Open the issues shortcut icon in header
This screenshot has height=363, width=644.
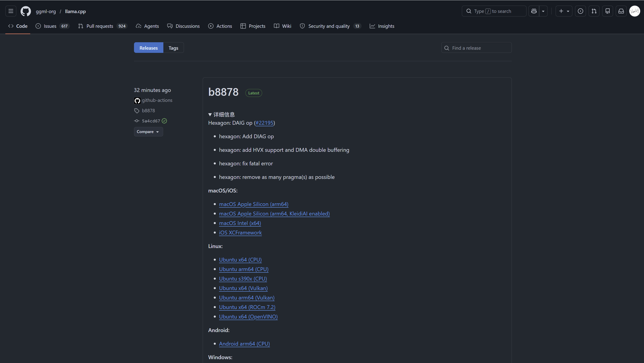[x=581, y=11]
